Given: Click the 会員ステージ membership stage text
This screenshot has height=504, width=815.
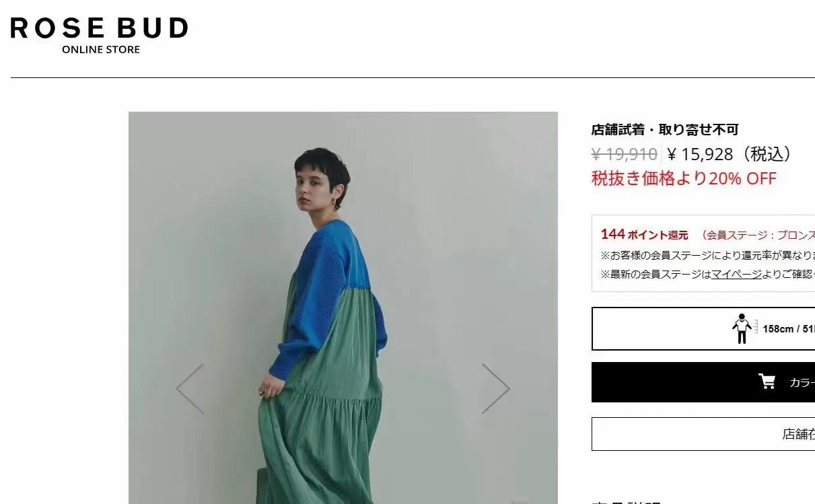Looking at the screenshot, I should coord(758,235).
